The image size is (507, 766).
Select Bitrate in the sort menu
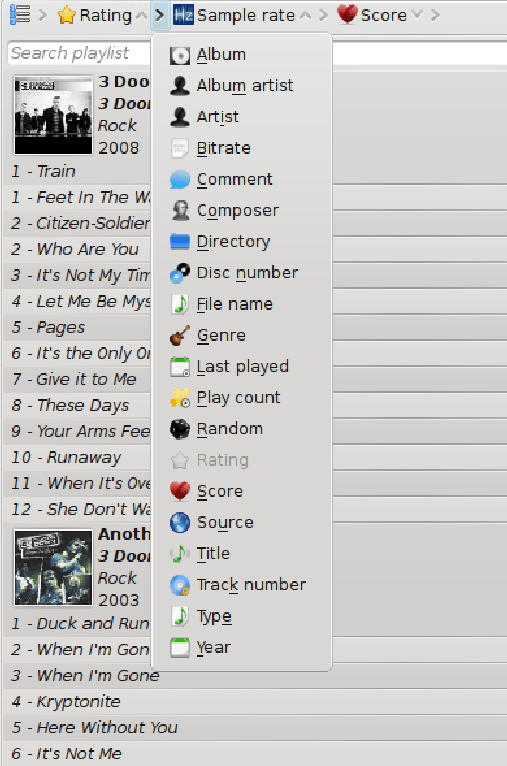242,149
